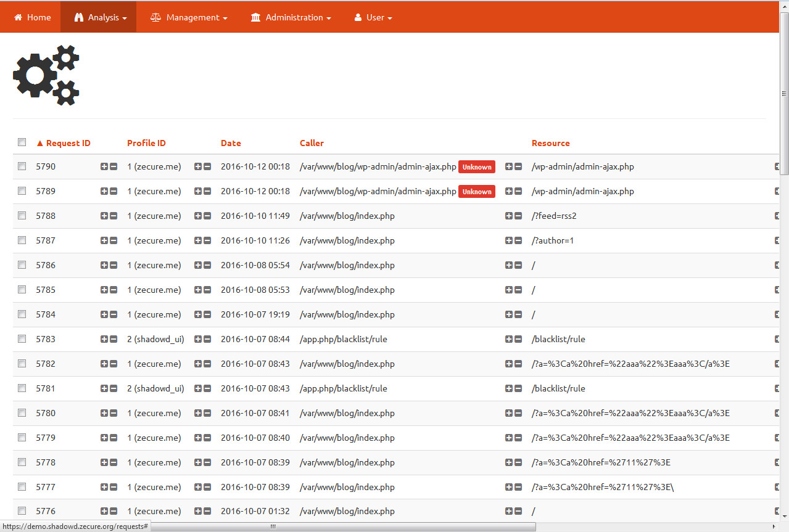789x532 pixels.
Task: Click the date 2016-10-07 19:19
Action: coord(255,314)
